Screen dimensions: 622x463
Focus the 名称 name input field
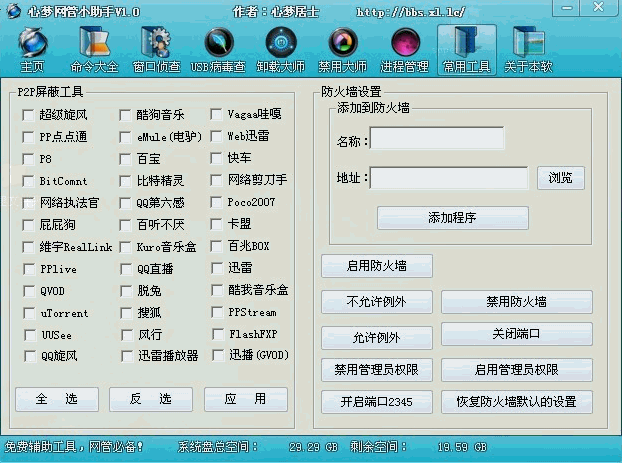[x=437, y=138]
